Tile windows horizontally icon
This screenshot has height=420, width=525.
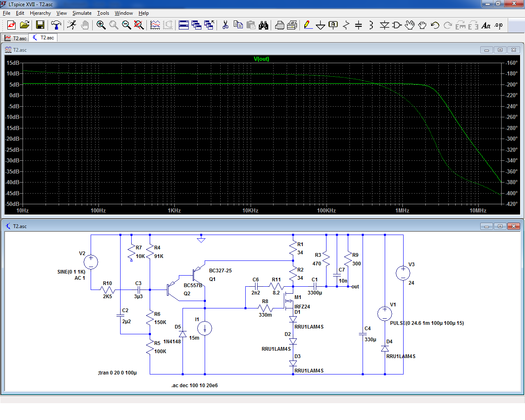point(184,25)
